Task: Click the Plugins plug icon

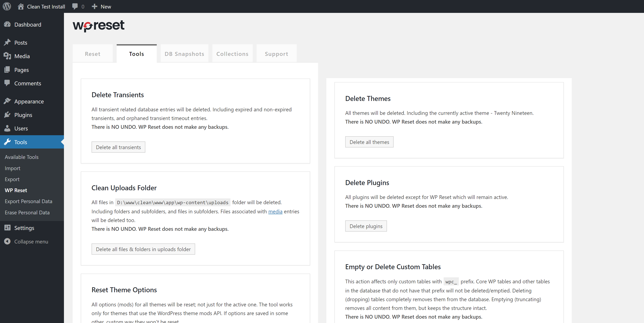Action: coord(7,115)
